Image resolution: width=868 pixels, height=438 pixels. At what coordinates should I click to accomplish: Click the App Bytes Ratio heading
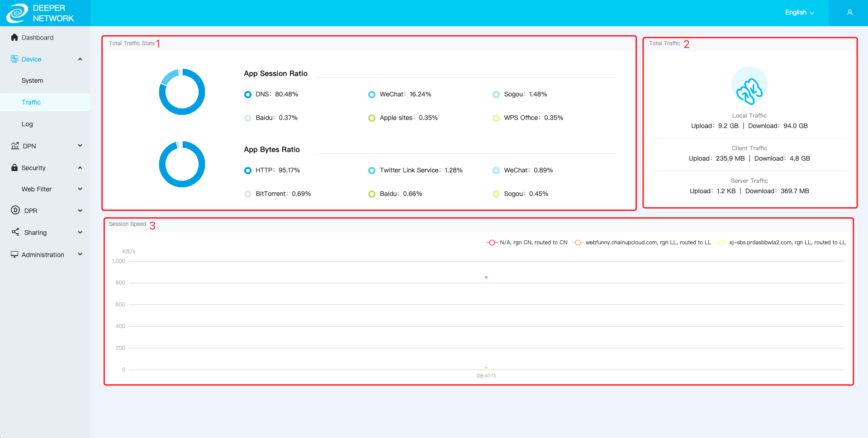click(272, 149)
